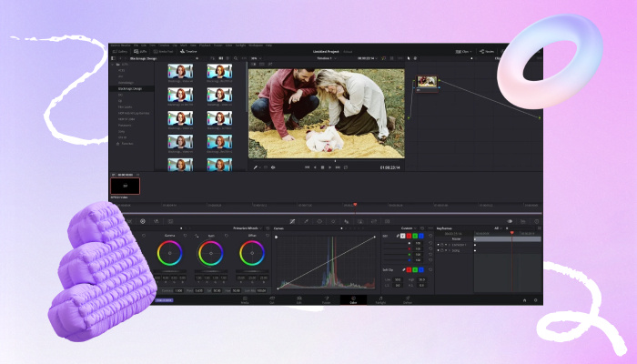
Task: Open the RGB Mixer palette icon
Action: (157, 221)
